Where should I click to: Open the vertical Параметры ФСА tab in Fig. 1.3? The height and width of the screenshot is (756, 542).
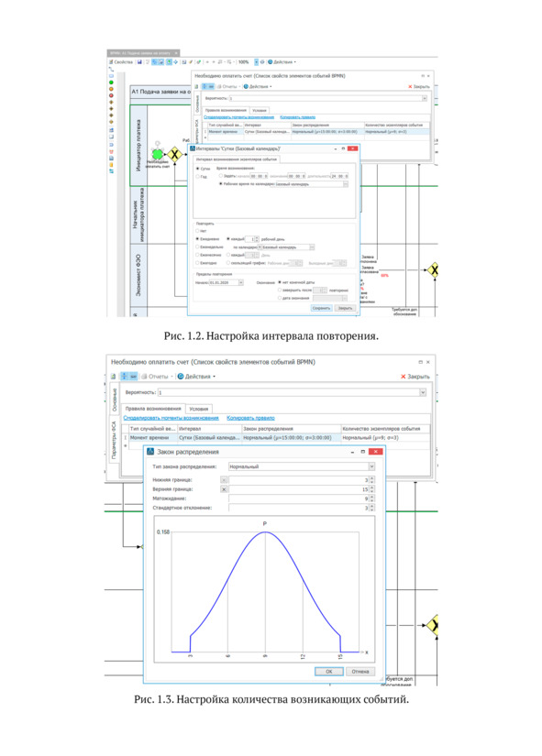point(115,440)
